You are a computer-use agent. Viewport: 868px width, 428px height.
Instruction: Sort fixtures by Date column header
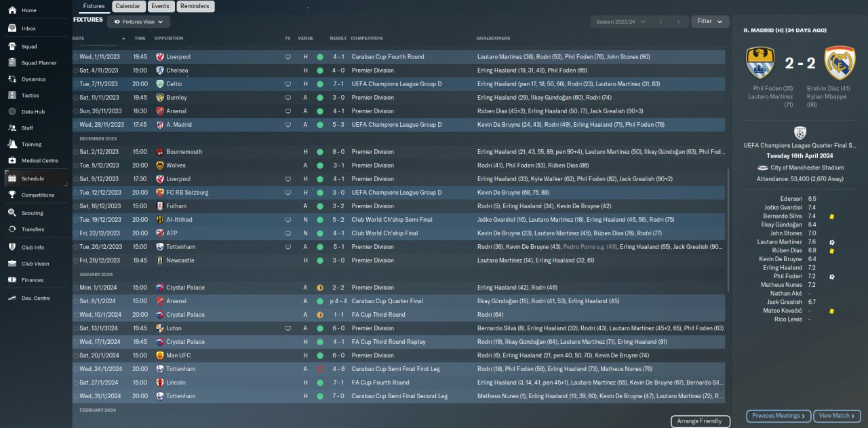[79, 38]
